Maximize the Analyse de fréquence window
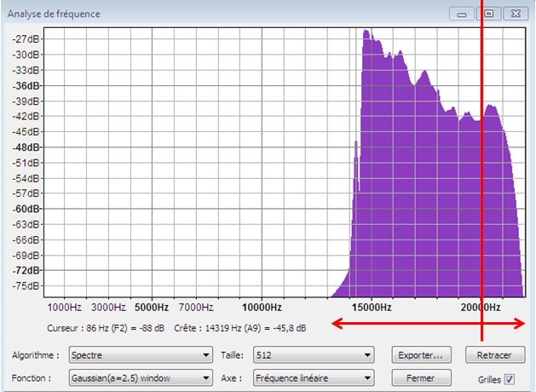Image resolution: width=536 pixels, height=392 pixels. pyautogui.click(x=489, y=14)
